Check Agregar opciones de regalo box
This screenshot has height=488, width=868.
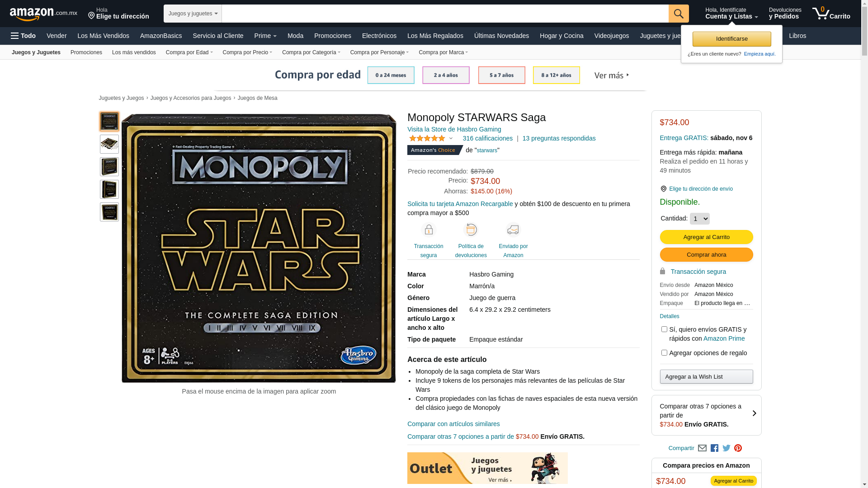(x=664, y=353)
